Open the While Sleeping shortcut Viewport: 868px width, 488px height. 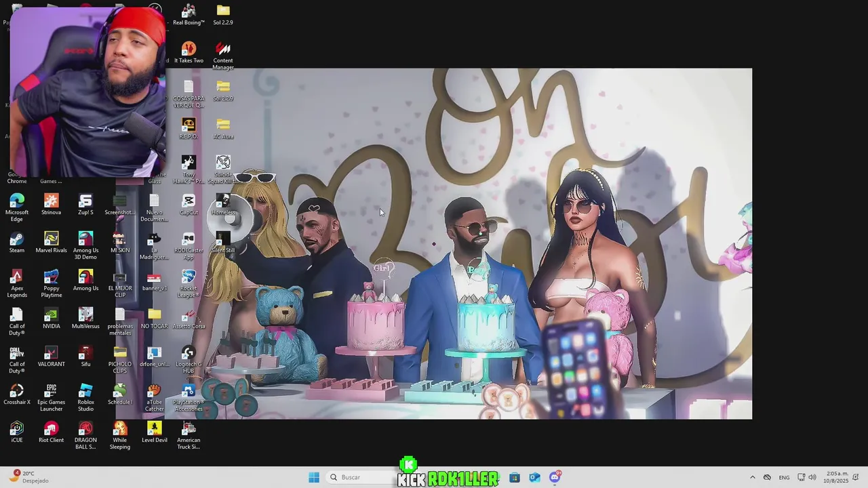(x=120, y=434)
